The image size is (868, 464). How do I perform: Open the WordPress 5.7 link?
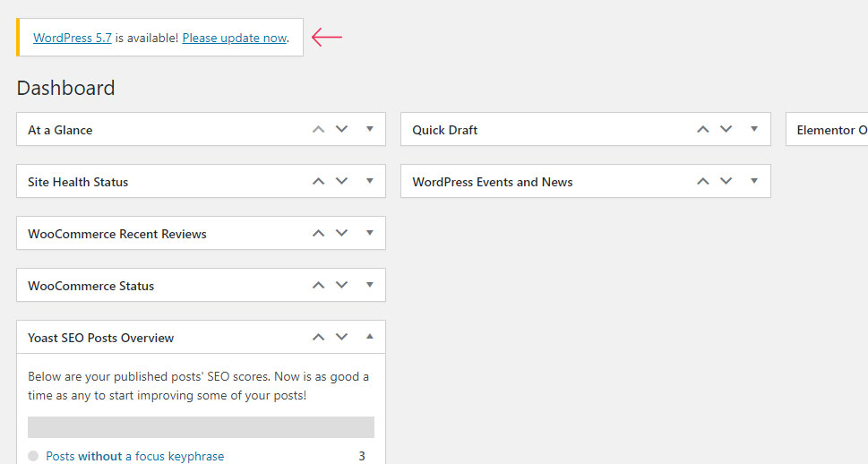point(73,38)
